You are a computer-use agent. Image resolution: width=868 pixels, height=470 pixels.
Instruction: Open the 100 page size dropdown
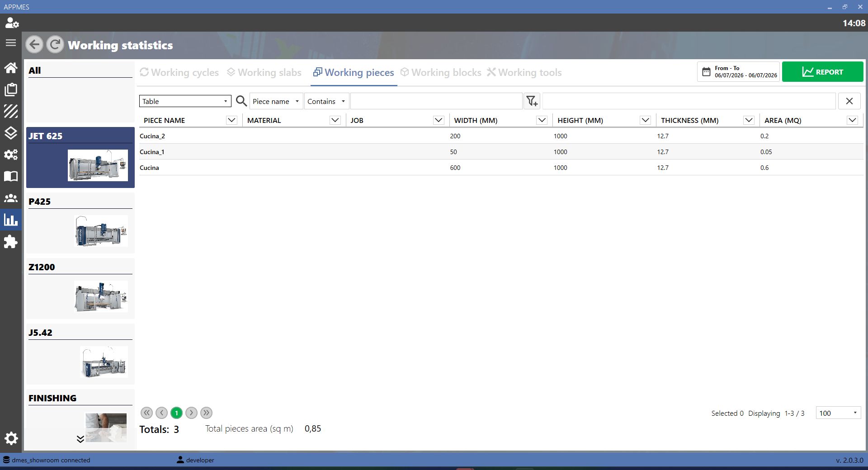tap(838, 413)
